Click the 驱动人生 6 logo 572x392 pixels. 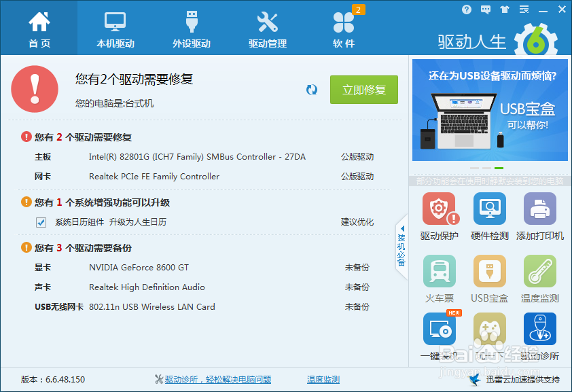coord(497,41)
